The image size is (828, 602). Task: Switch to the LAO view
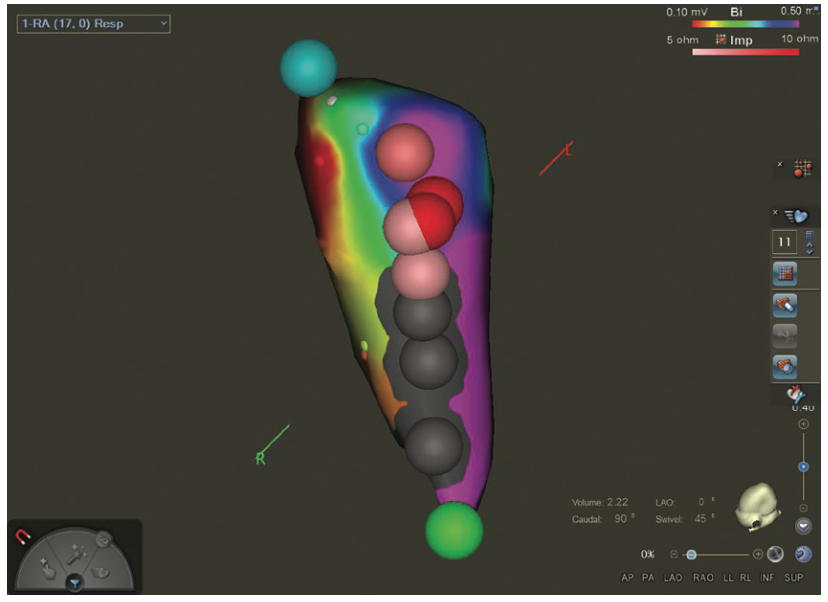(x=672, y=577)
